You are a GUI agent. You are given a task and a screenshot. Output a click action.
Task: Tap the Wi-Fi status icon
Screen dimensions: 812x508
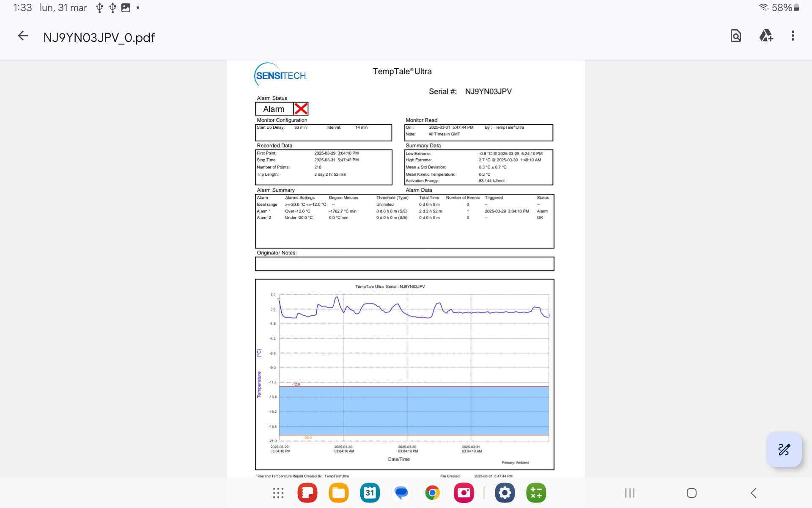pyautogui.click(x=764, y=8)
